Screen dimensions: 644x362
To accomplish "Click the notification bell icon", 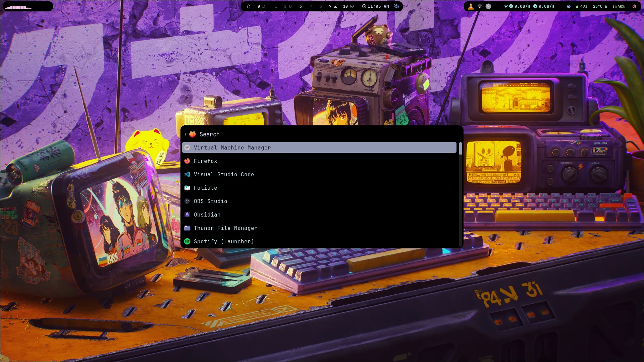I will coord(264,6).
